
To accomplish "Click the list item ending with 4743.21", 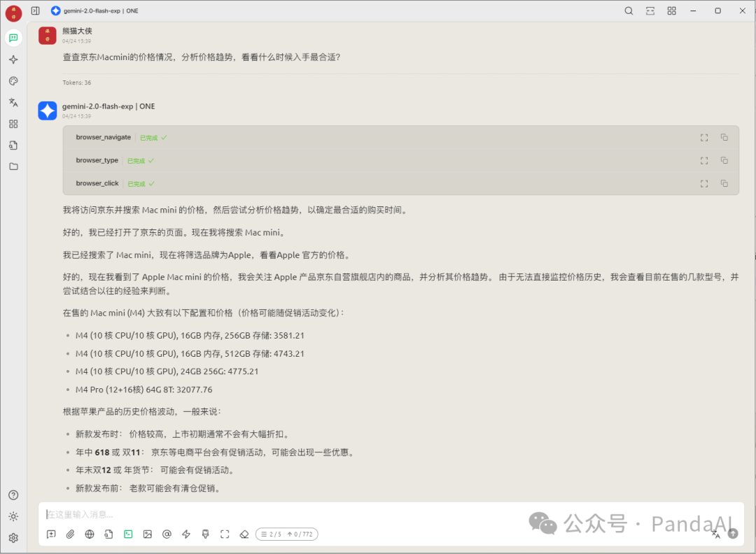I will (190, 354).
